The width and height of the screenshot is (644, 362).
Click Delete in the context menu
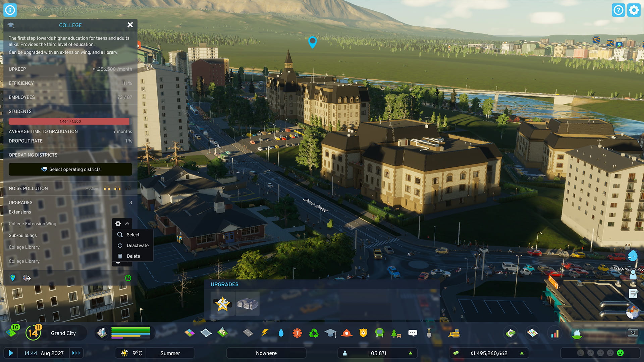133,256
